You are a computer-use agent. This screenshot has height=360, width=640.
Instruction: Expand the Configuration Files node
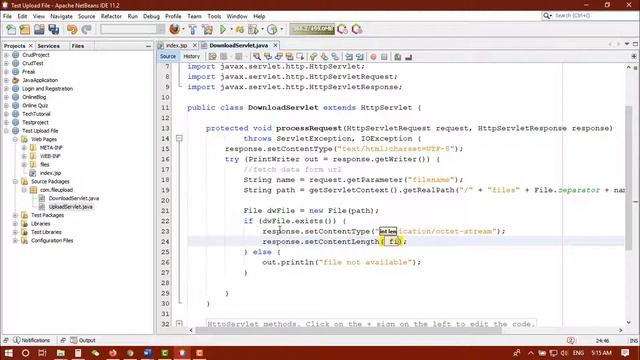pos(15,240)
